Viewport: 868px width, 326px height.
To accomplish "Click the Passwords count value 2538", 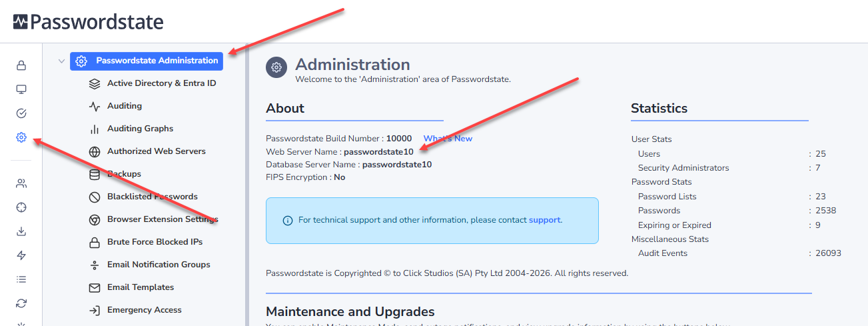I will click(825, 211).
